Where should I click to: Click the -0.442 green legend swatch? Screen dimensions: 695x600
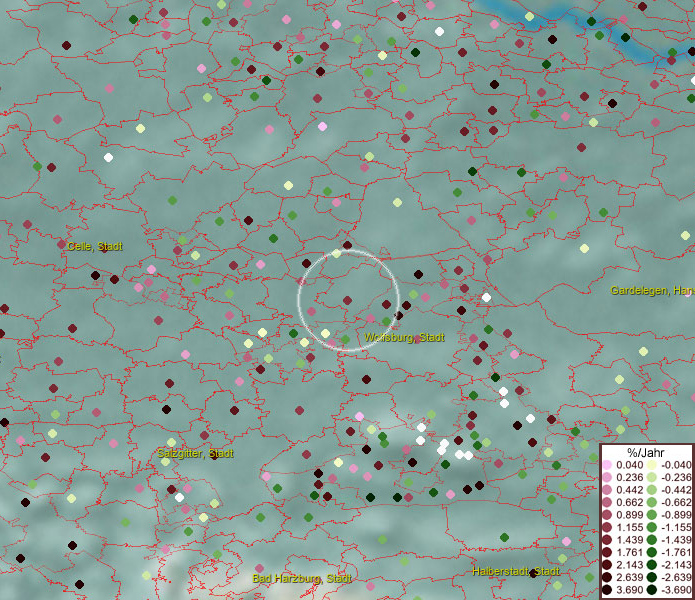coord(652,490)
